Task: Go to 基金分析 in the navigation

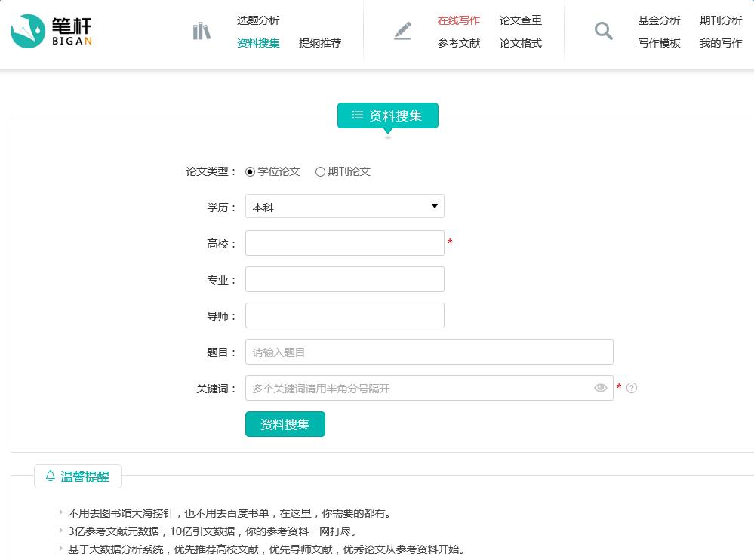Action: click(659, 20)
